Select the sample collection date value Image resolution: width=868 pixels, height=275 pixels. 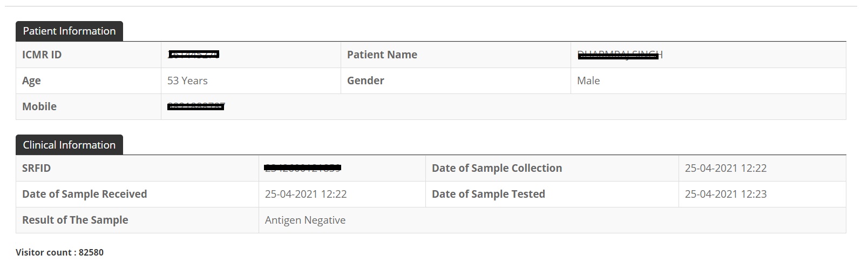tap(725, 168)
